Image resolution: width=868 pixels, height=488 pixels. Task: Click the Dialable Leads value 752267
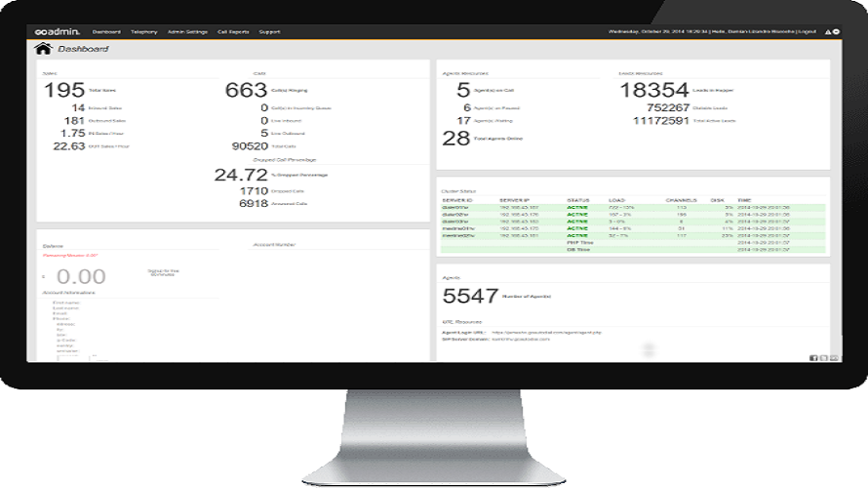tap(668, 107)
